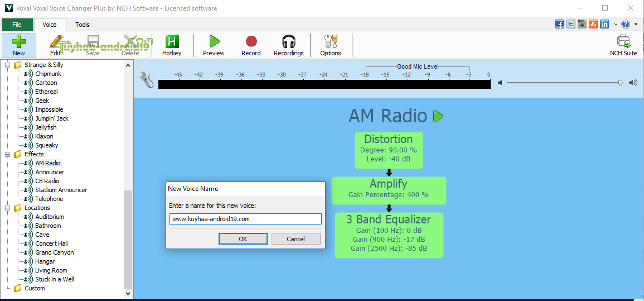This screenshot has width=644, height=301.
Task: Open Recordings headphones icon
Action: coord(289,42)
